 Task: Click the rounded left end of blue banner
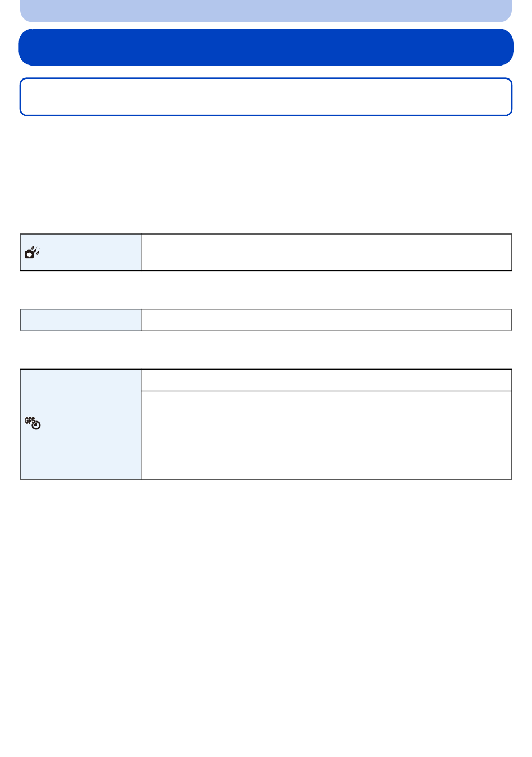click(x=27, y=48)
